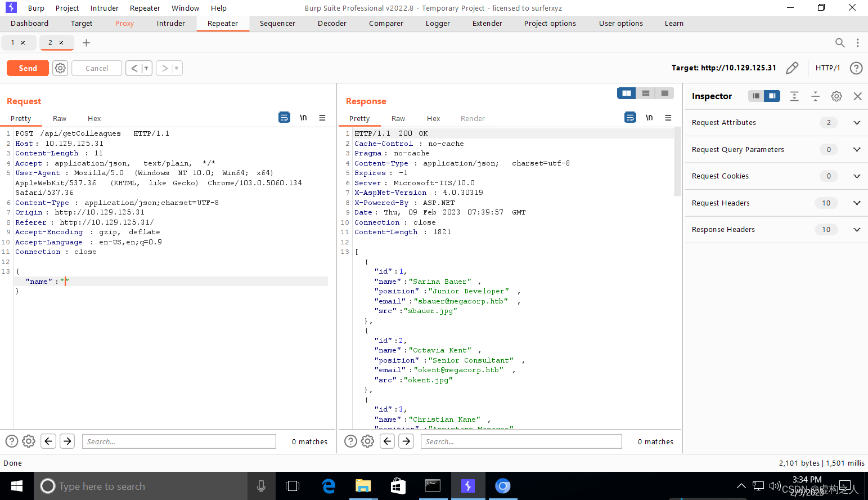Open Response search help icon
The width and height of the screenshot is (868, 500).
click(x=350, y=441)
